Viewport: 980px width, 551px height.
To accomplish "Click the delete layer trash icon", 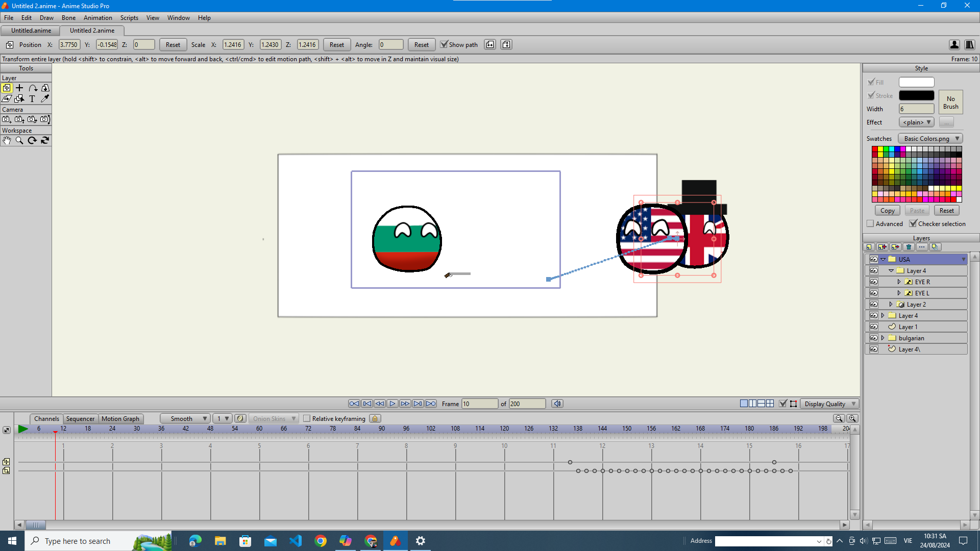I will (x=909, y=247).
